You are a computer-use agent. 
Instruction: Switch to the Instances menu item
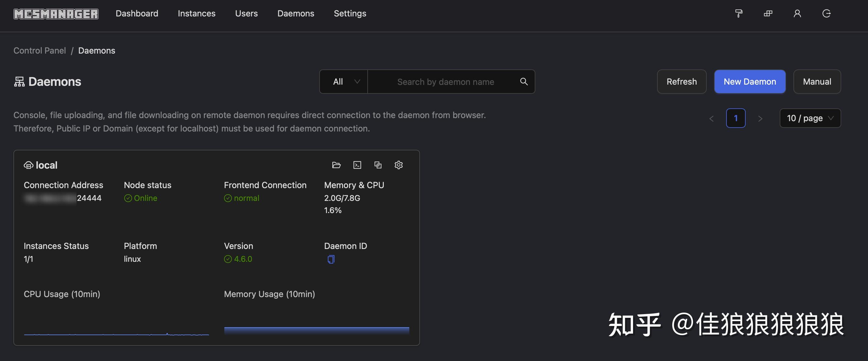pos(196,13)
